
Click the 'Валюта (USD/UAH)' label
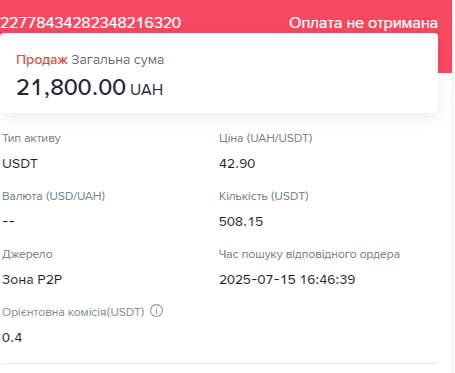[54, 196]
